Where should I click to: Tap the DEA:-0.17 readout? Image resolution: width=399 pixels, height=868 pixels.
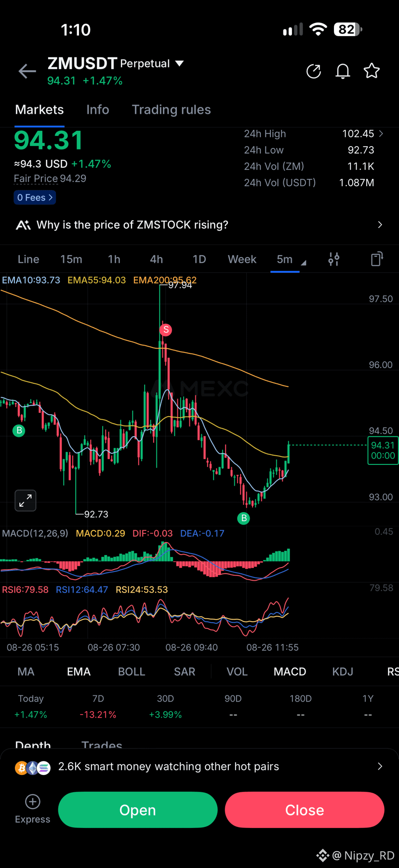pyautogui.click(x=202, y=533)
